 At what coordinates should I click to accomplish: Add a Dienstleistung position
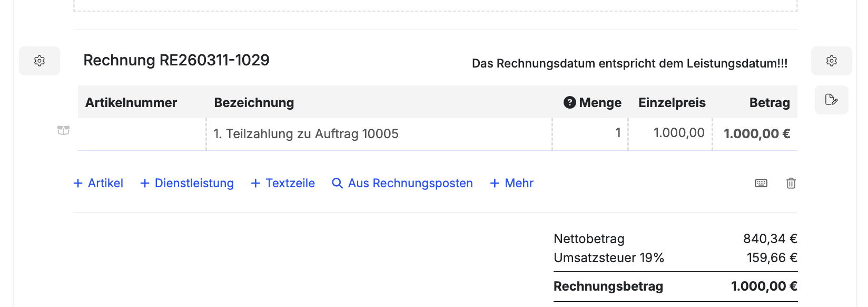coord(187,183)
